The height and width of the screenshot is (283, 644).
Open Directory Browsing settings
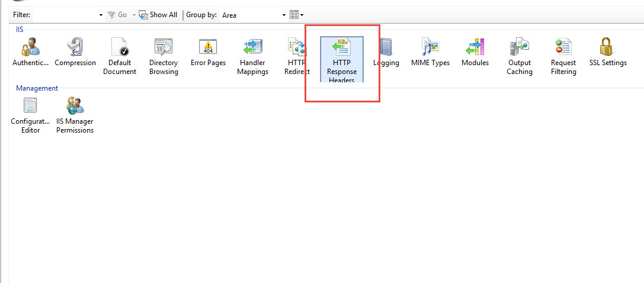point(164,48)
